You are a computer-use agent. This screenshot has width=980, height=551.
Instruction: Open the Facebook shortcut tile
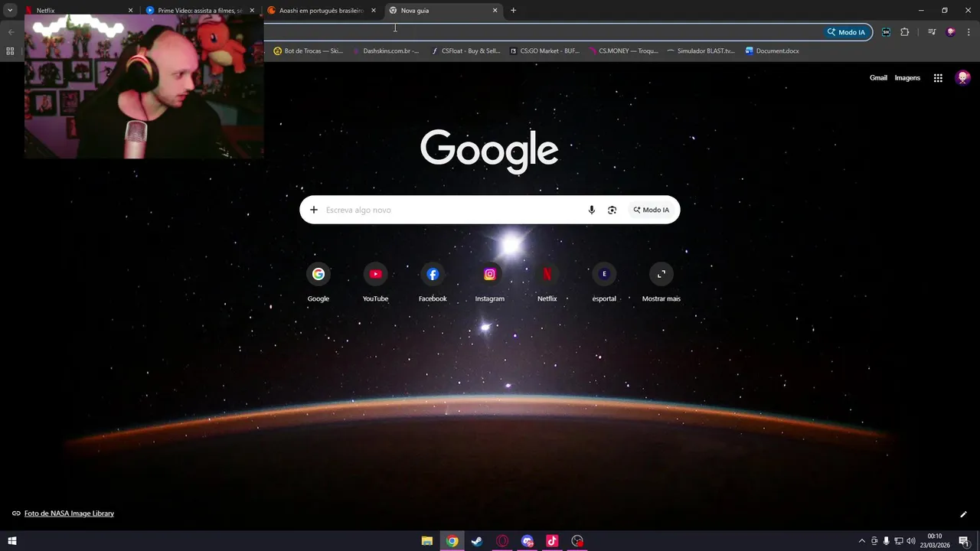click(433, 282)
